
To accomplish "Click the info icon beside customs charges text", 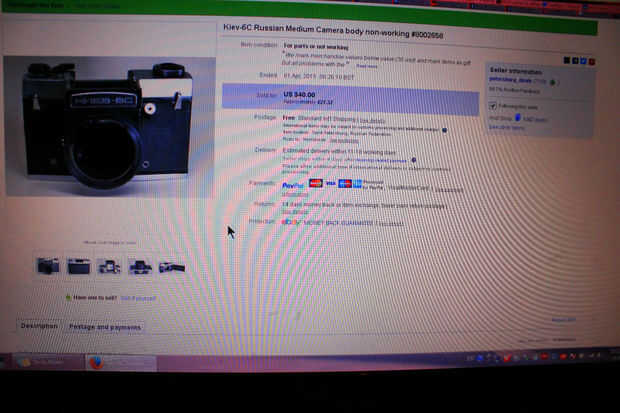I will coord(444,130).
